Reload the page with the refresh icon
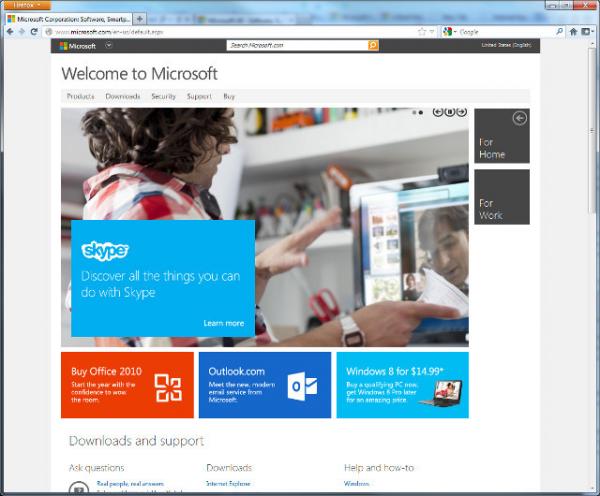600x496 pixels. point(34,32)
